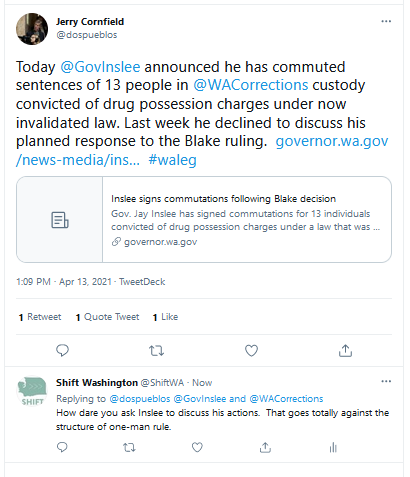The image size is (410, 477).
Task: Open more options on Shift Washington reply
Action: 386,381
